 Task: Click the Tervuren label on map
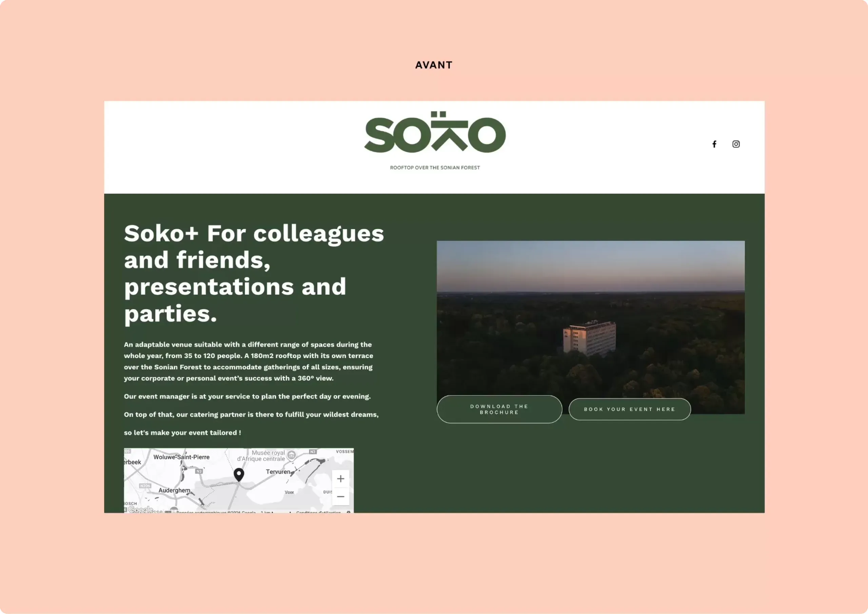pyautogui.click(x=278, y=472)
